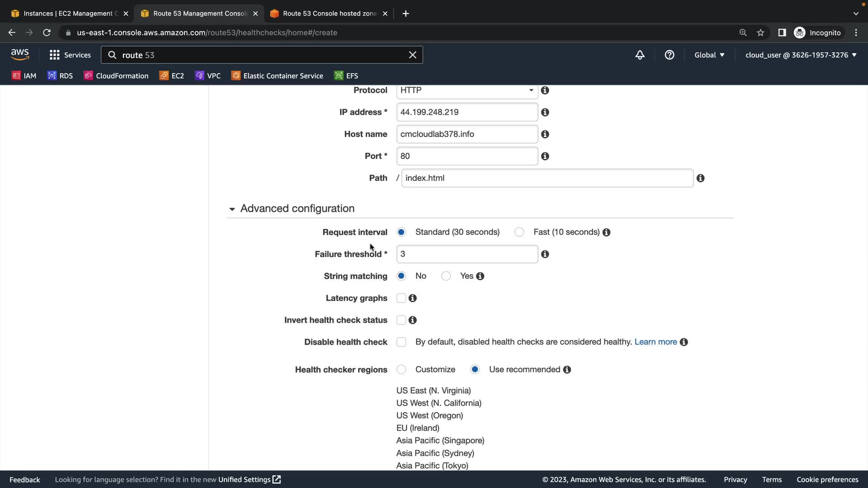Open IAM bookmark shortcut
The image size is (868, 488).
pyautogui.click(x=24, y=76)
